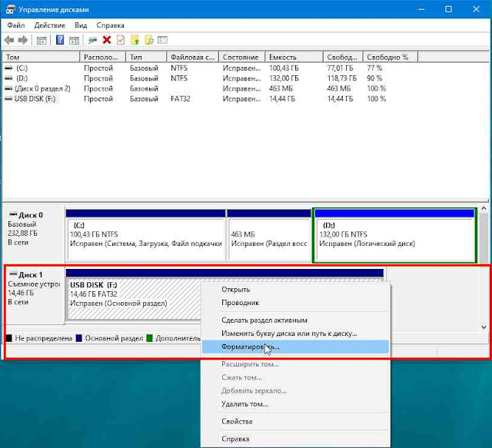Sort by the Свобод... column header

tap(344, 57)
